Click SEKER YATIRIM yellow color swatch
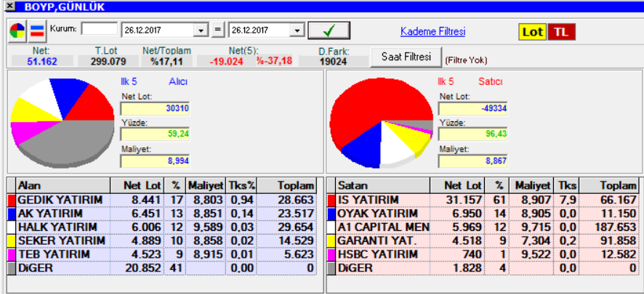644x294 pixels. point(12,241)
